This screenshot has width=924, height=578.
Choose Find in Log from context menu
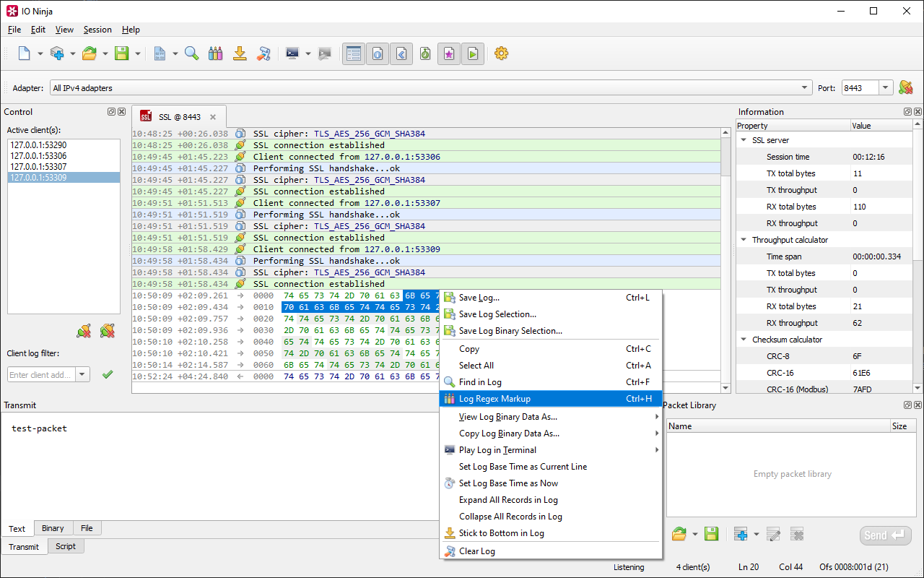pos(551,382)
